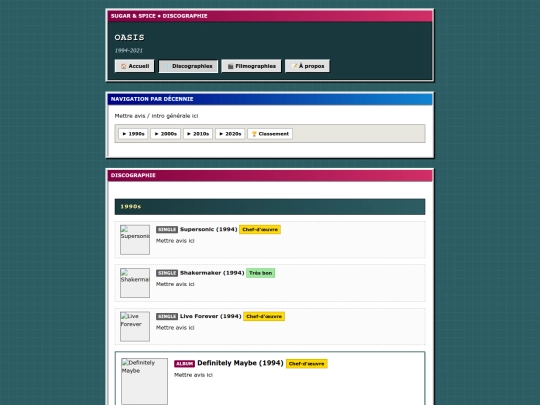Click the Shakermaker cover thumbnail
This screenshot has width=540, height=405.
[135, 283]
